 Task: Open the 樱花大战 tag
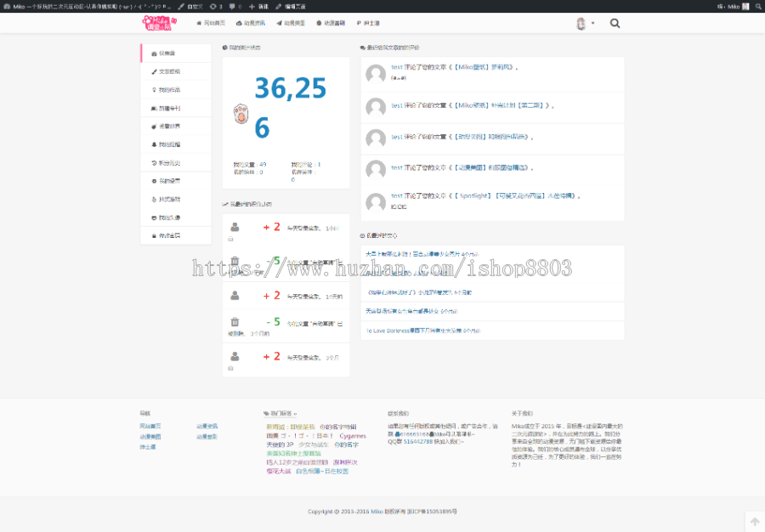click(x=279, y=471)
